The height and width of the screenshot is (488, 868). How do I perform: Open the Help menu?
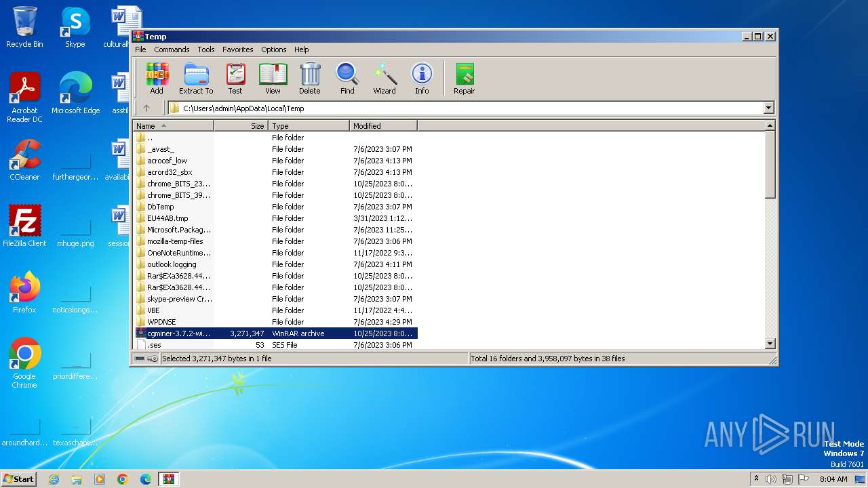click(302, 49)
